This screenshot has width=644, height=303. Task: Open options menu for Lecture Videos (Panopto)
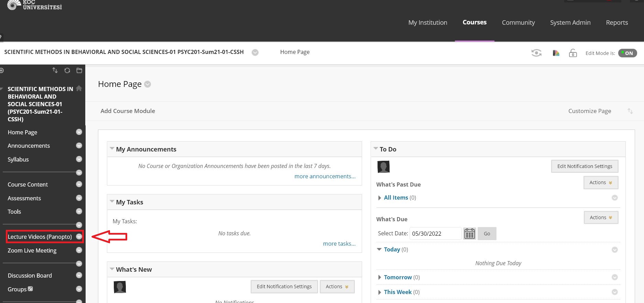pos(79,237)
